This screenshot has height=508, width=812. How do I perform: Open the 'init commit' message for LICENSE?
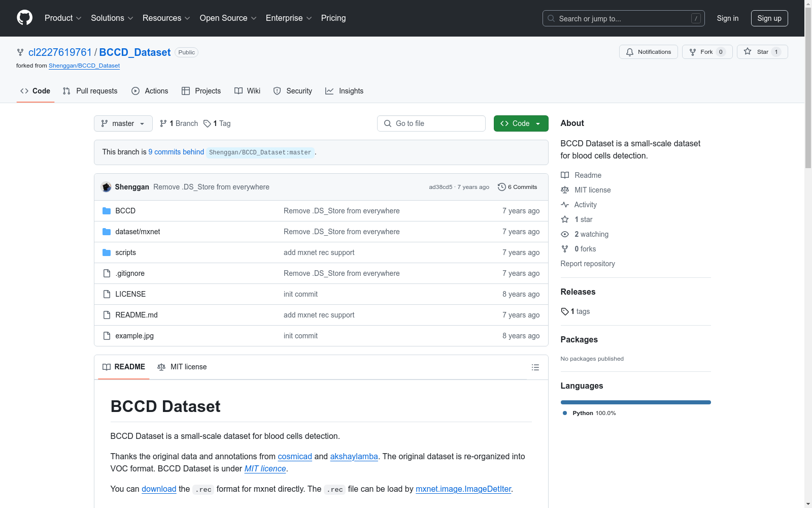pos(300,294)
